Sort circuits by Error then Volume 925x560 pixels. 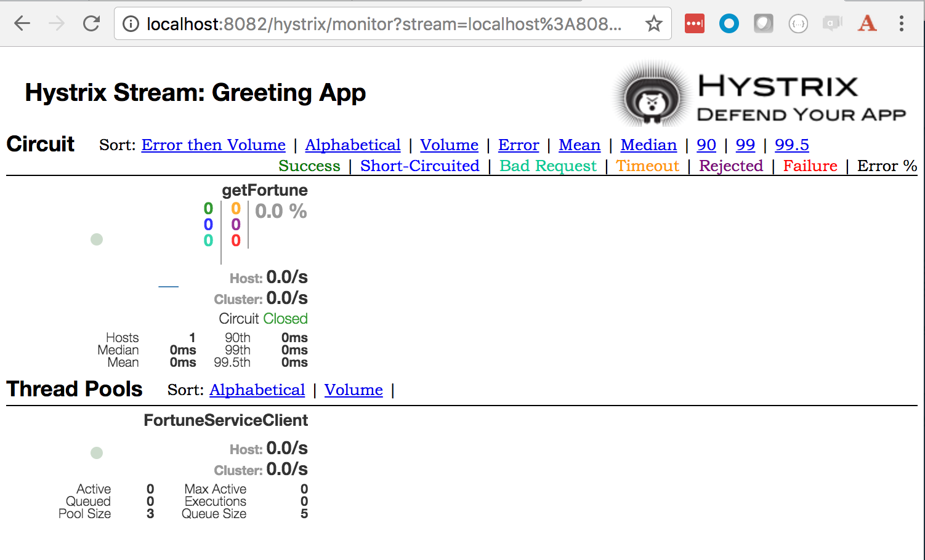point(214,145)
